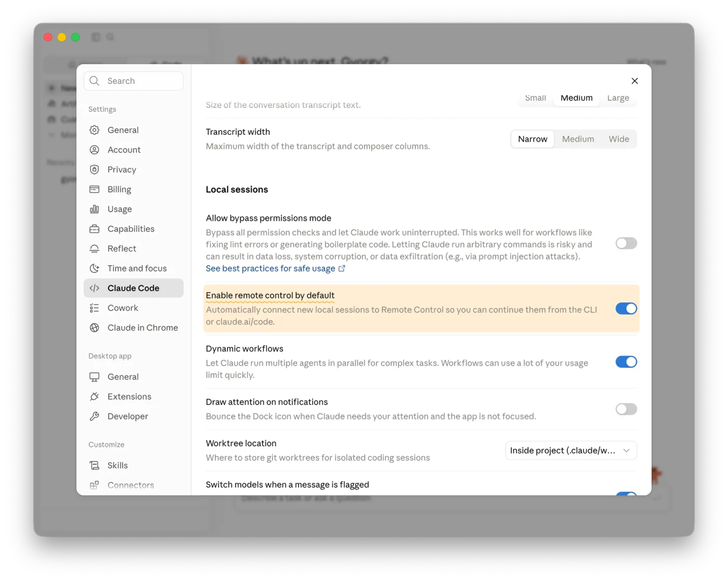Close the settings dialog with X

[x=634, y=81]
